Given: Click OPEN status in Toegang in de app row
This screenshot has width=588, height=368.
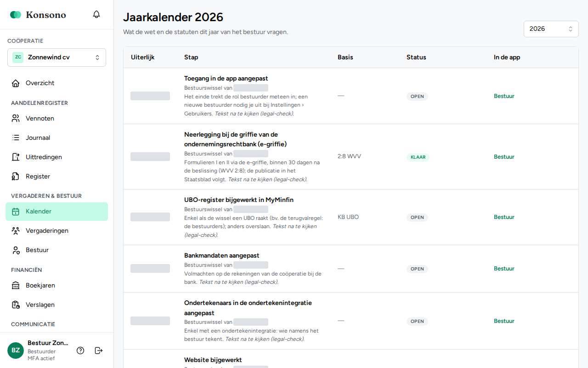Looking at the screenshot, I should [x=417, y=97].
